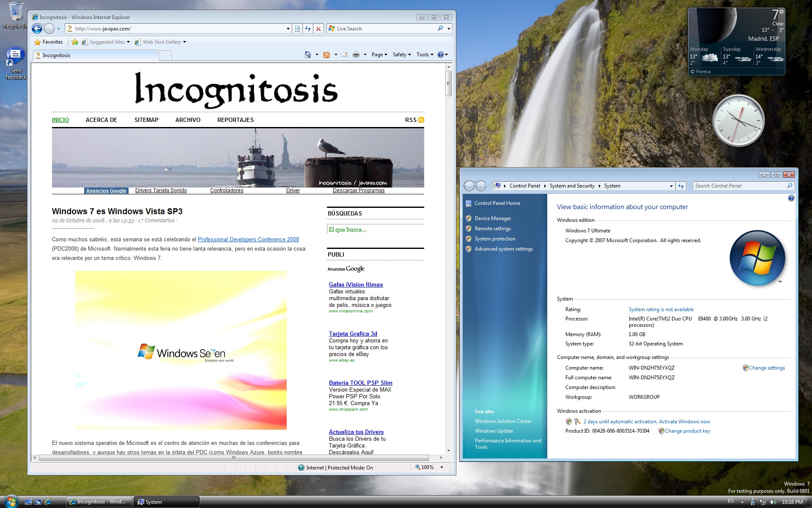
Task: Click Change settings for computer name
Action: coord(767,368)
